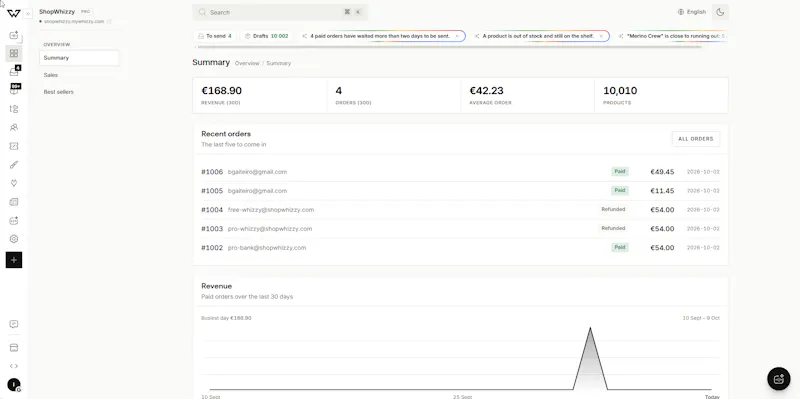Click the 10 Sept – 9 Oct date range
Screen dimensions: 800x399
coord(701,318)
